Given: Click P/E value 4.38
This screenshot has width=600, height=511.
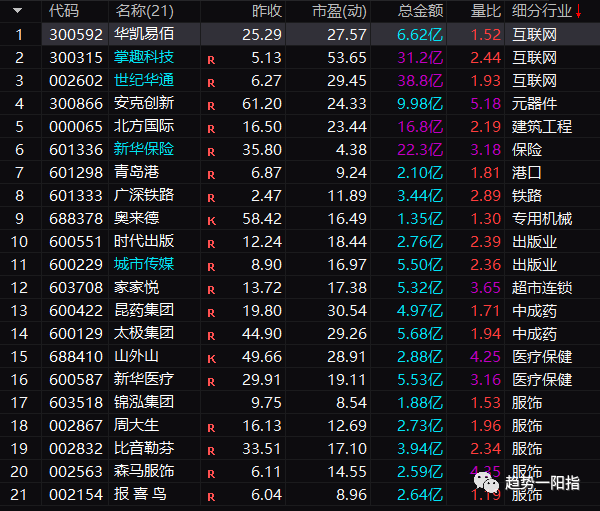Looking at the screenshot, I should point(351,150).
